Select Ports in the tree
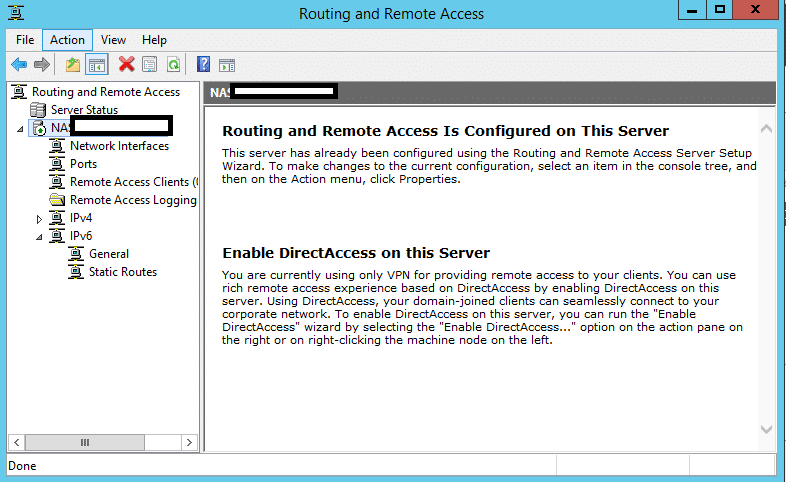The width and height of the screenshot is (786, 482). (83, 164)
